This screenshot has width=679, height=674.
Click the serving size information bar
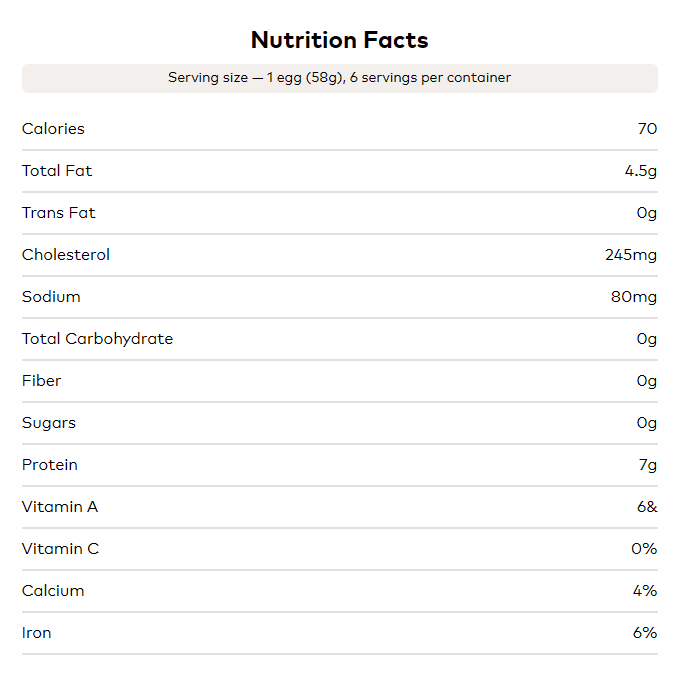coord(339,78)
